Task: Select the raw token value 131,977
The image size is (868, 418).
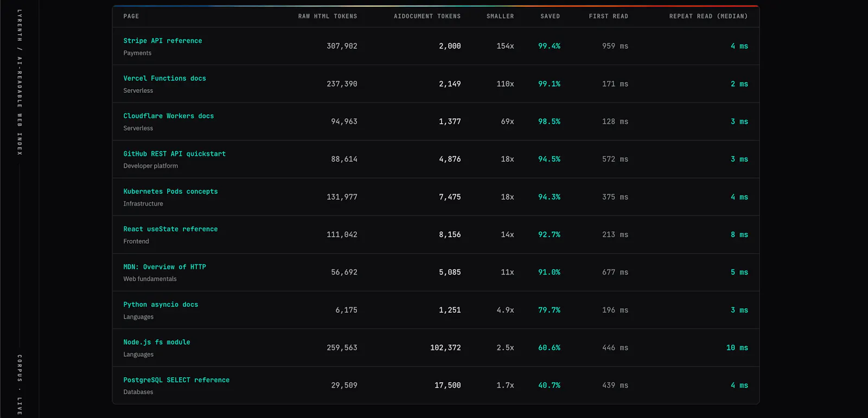Action: click(342, 197)
